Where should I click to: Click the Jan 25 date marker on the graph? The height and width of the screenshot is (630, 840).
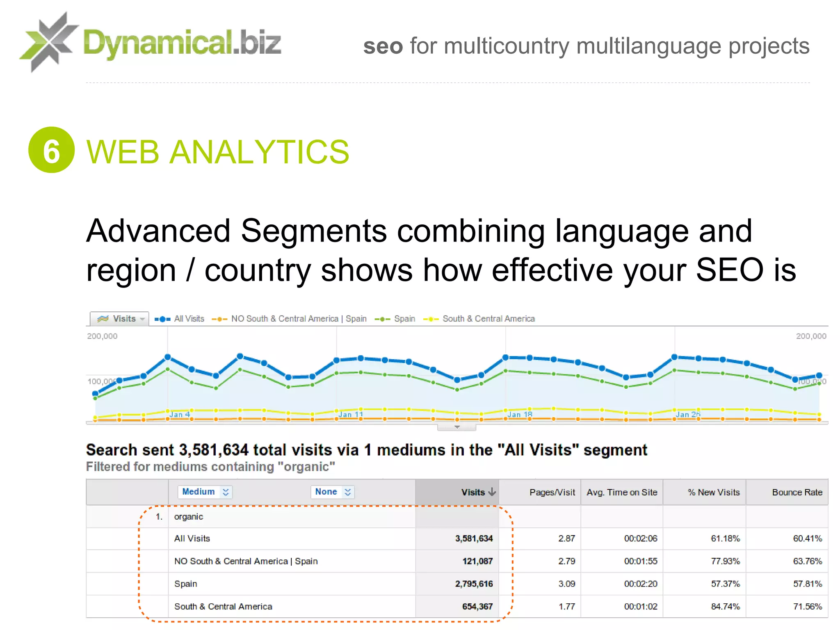point(688,414)
